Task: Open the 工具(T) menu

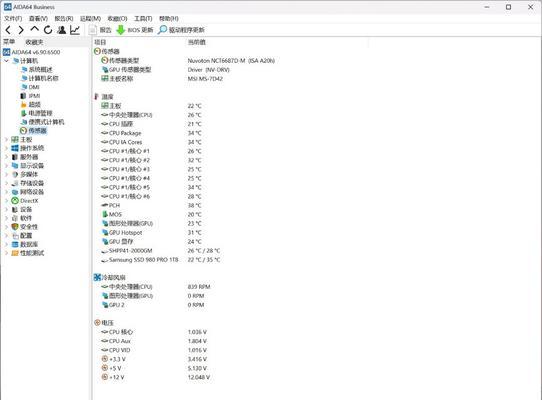Action: pyautogui.click(x=143, y=18)
